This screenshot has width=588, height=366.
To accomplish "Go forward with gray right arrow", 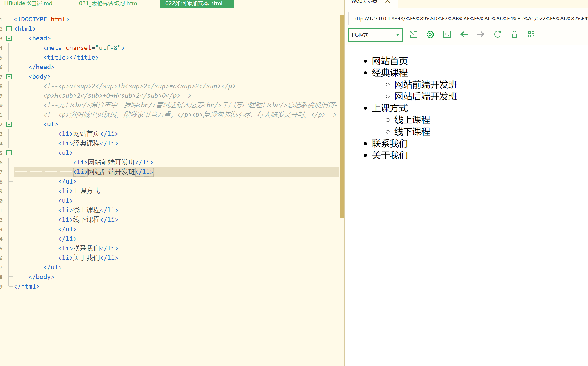I will tap(481, 35).
